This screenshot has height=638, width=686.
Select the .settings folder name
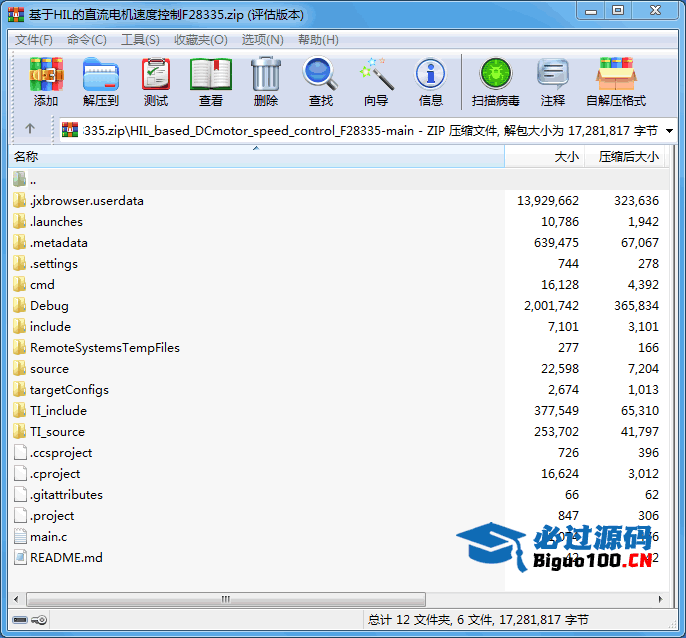pos(54,264)
